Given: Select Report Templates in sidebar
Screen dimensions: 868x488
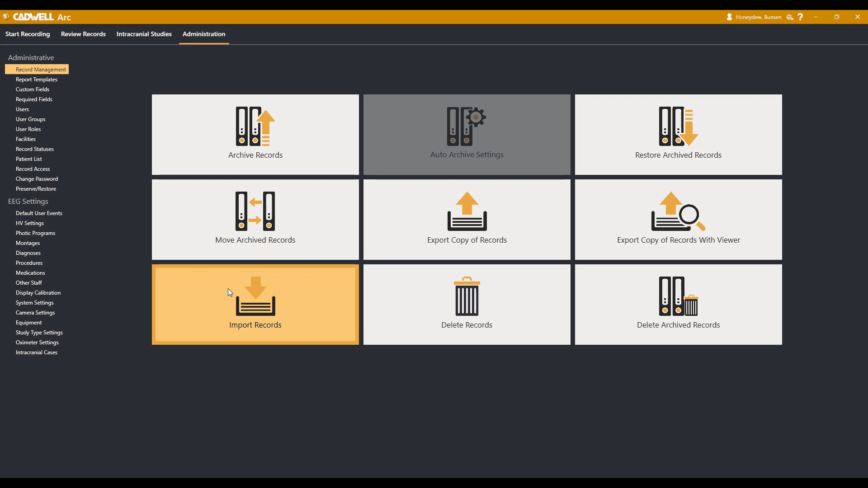Looking at the screenshot, I should point(37,80).
